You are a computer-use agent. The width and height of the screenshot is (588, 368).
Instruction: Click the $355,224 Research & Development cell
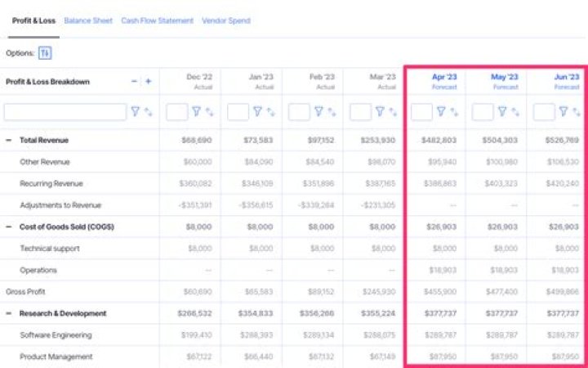378,313
